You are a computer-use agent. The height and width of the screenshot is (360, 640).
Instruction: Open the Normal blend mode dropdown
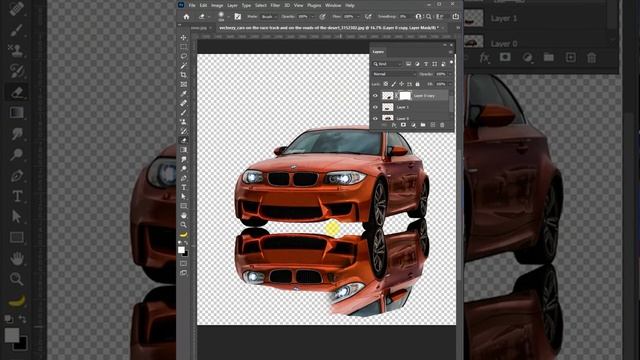(x=395, y=74)
